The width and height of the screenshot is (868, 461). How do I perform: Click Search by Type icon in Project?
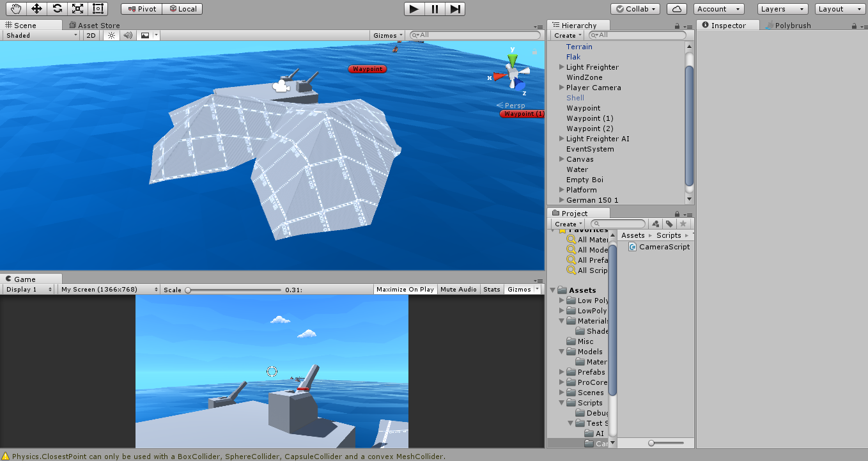655,224
